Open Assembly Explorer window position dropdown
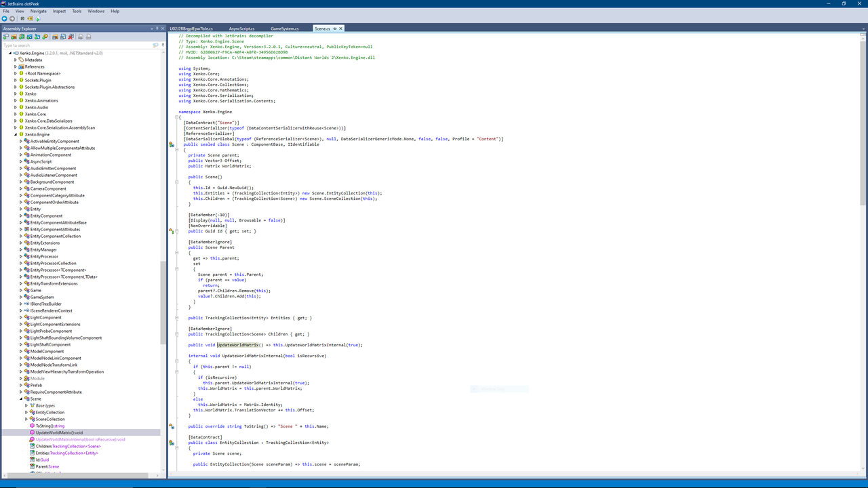 [152, 28]
